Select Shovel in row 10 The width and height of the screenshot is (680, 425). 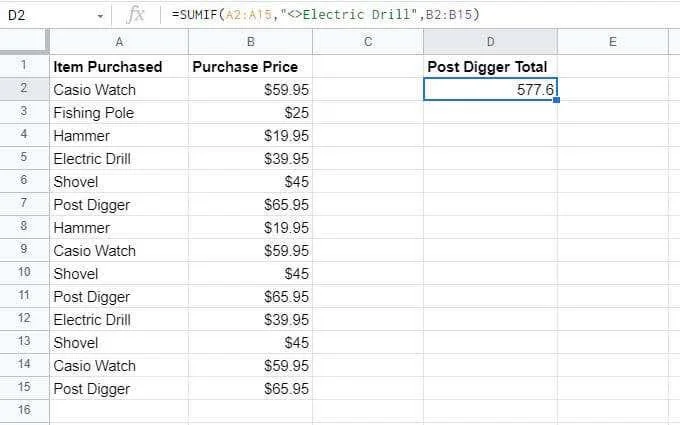point(119,273)
